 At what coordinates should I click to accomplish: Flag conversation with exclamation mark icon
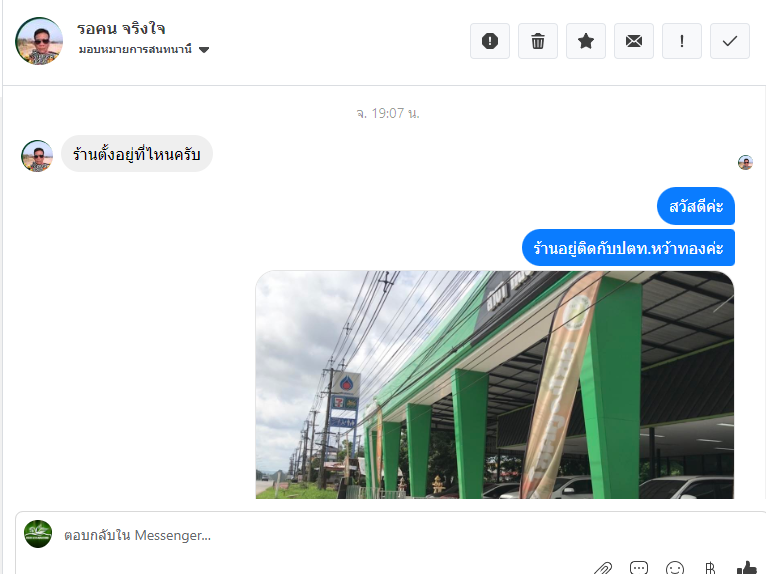pos(681,41)
